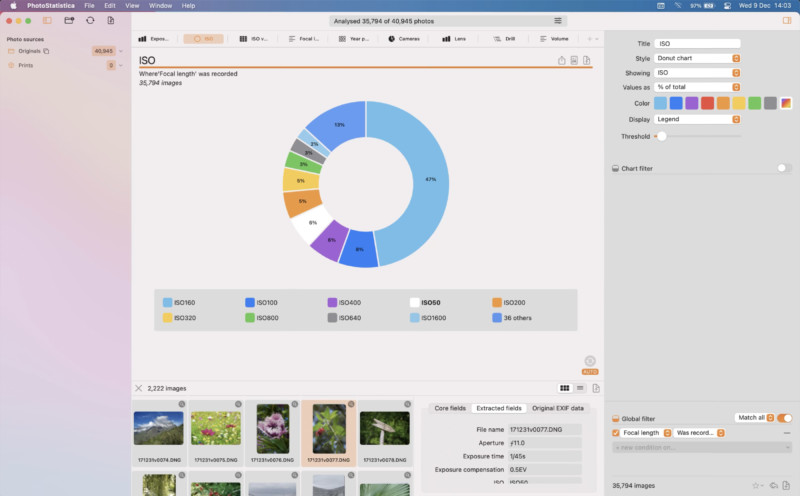
Task: Switch thumbnails to grid view
Action: pyautogui.click(x=565, y=388)
